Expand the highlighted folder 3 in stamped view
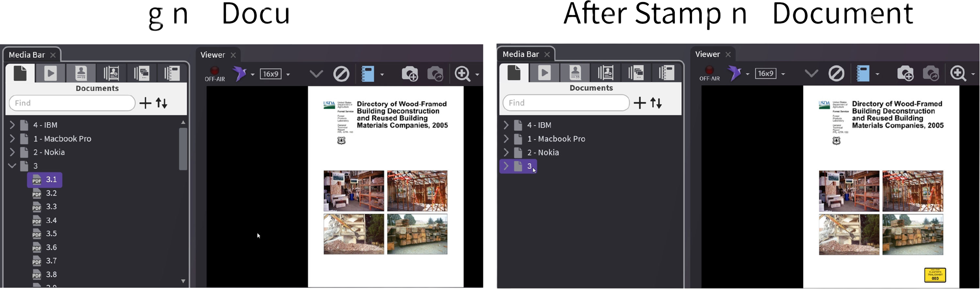The image size is (980, 289). [x=506, y=166]
